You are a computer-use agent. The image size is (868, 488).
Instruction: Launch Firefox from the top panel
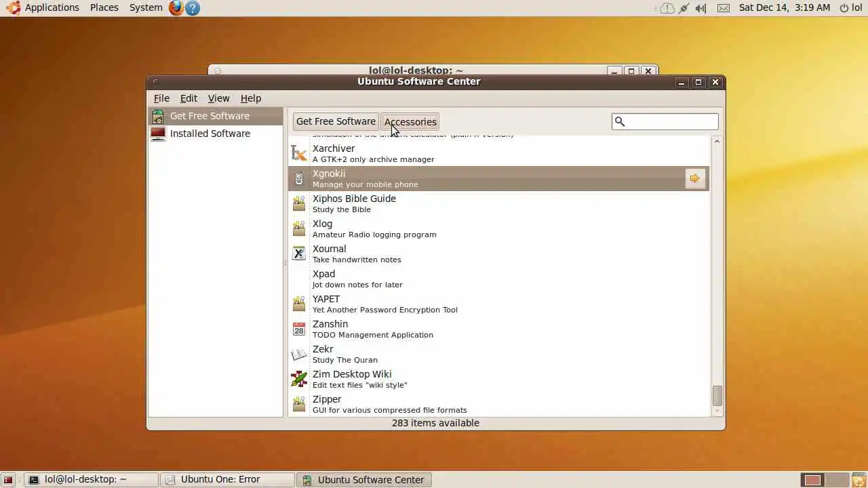coord(176,8)
